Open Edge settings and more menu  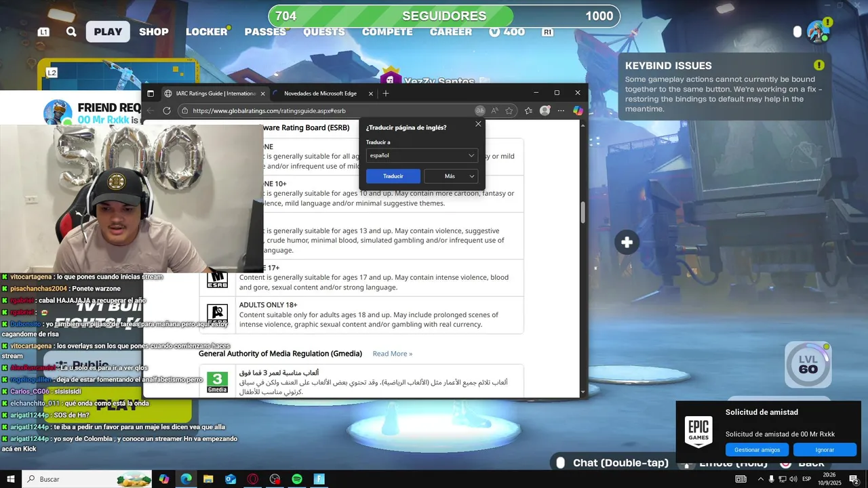[561, 110]
